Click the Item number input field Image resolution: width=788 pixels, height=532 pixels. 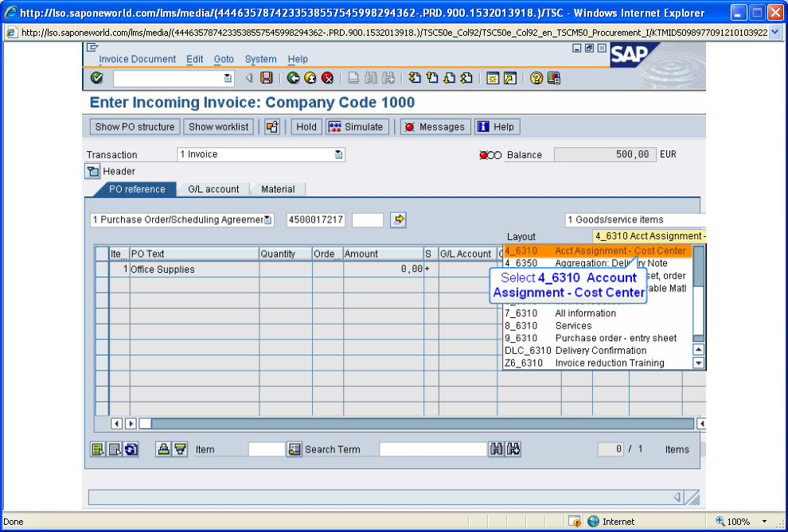(267, 449)
